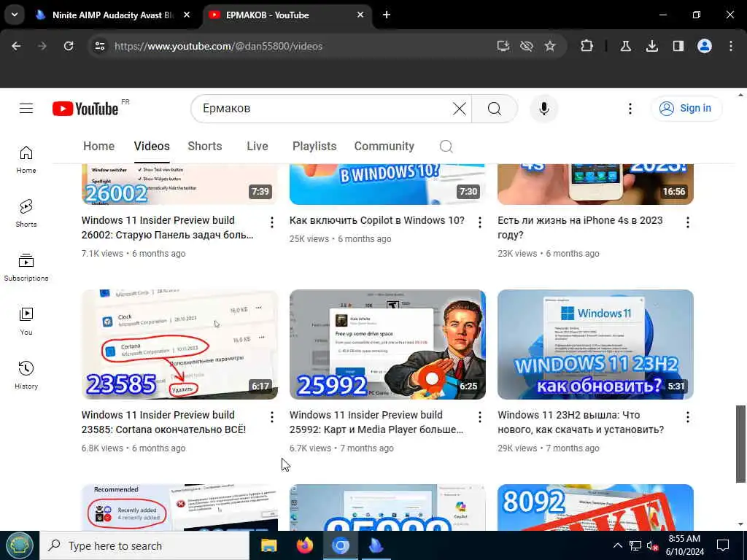Open the Chrome Labs flask icon
The image size is (747, 560).
pyautogui.click(x=625, y=46)
